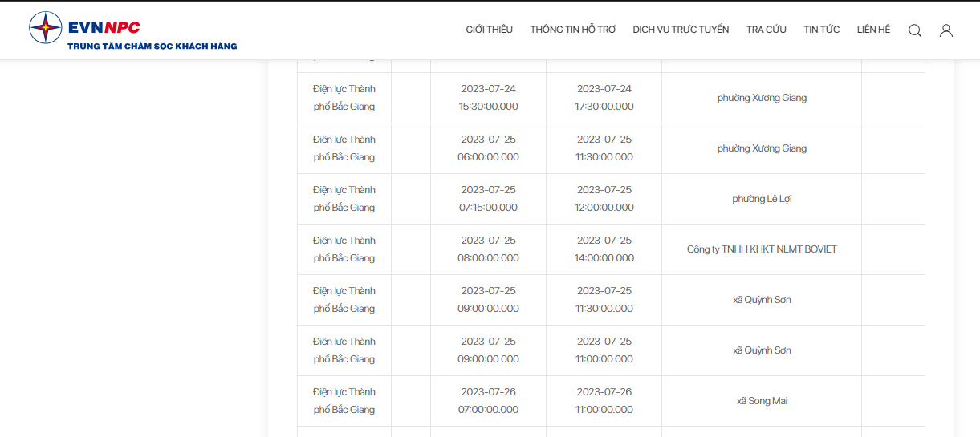This screenshot has height=437, width=980.
Task: Click the TRUNG TÂM CHĂM SÓC KHÁCH HÀNG text
Action: tap(152, 47)
